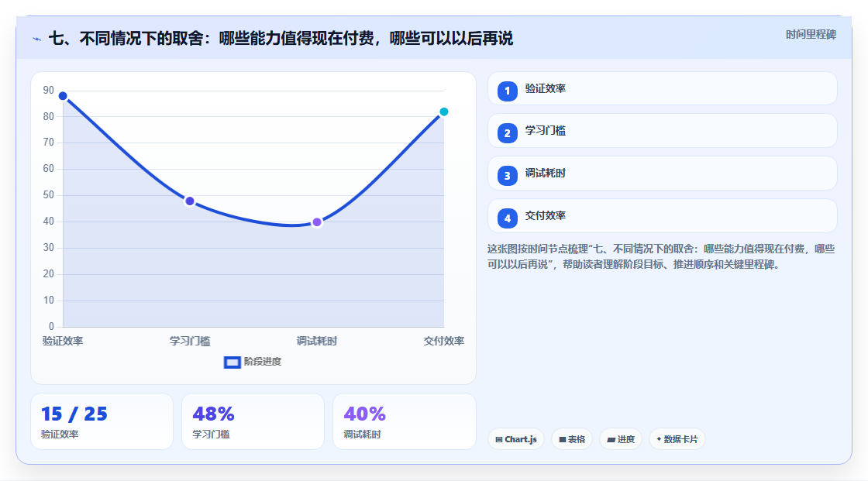
Task: Click the 48% 学习门槛 stat card
Action: (253, 422)
